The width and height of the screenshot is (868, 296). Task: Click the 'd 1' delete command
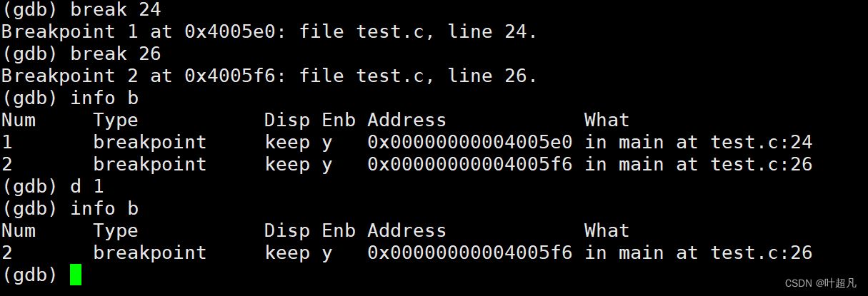pyautogui.click(x=86, y=187)
